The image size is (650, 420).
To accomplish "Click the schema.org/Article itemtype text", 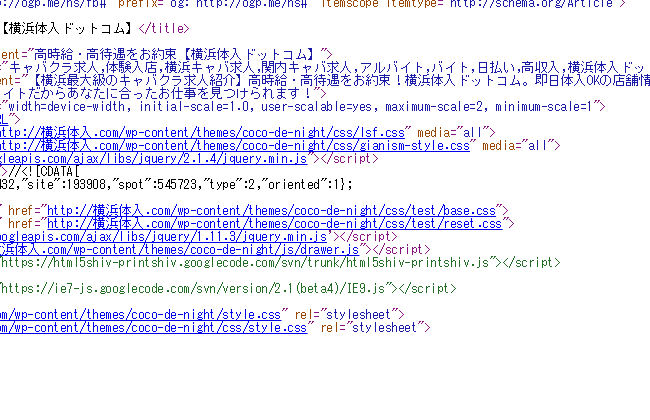I will [531, 4].
